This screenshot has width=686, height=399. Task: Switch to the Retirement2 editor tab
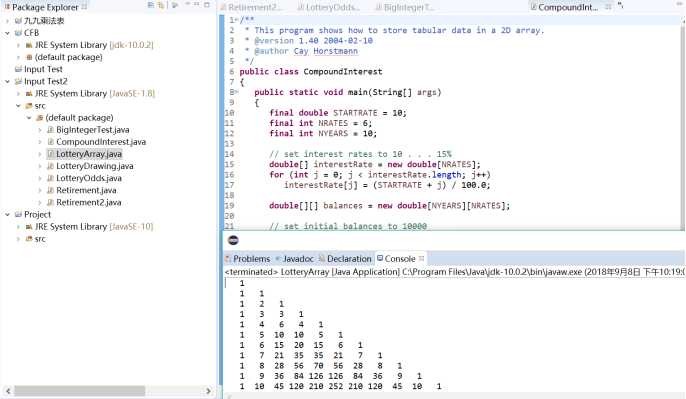click(252, 7)
